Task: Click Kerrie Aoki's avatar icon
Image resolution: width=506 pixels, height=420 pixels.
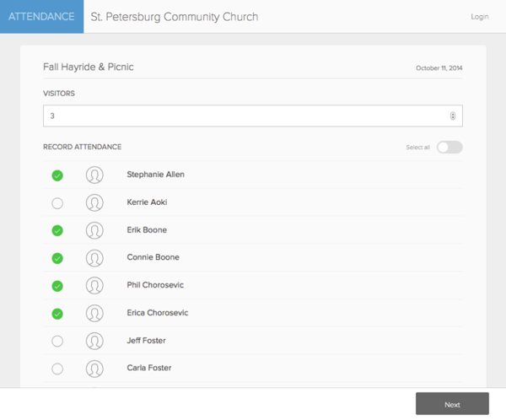Action: 94,202
